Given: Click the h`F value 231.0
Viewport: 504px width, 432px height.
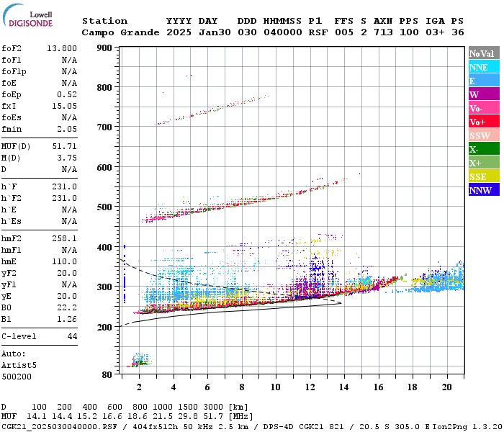Looking at the screenshot, I should pos(64,186).
